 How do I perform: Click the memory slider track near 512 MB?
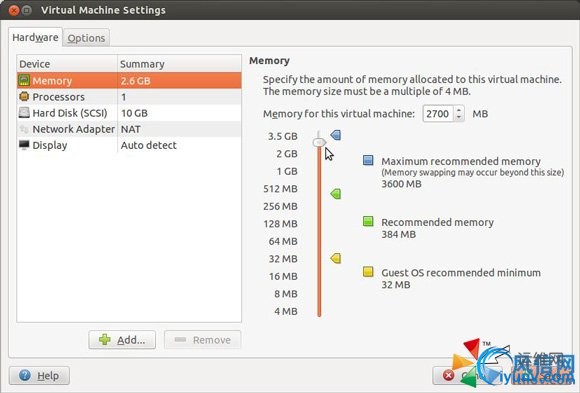[319, 189]
